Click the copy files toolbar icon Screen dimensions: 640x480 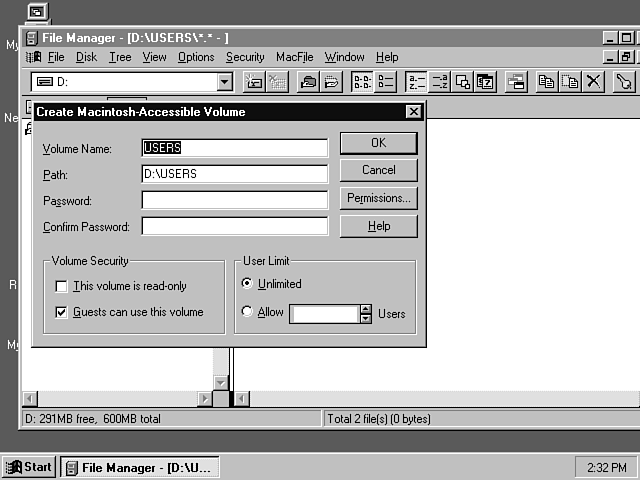(546, 82)
